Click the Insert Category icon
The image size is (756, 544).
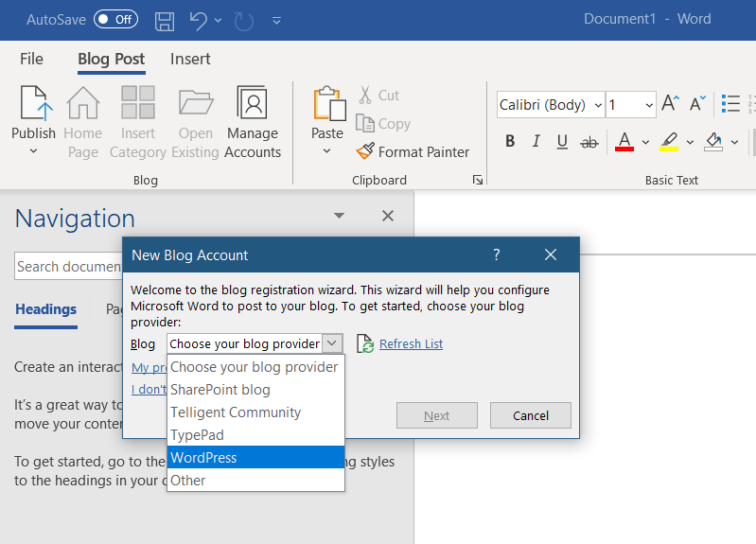tap(138, 102)
